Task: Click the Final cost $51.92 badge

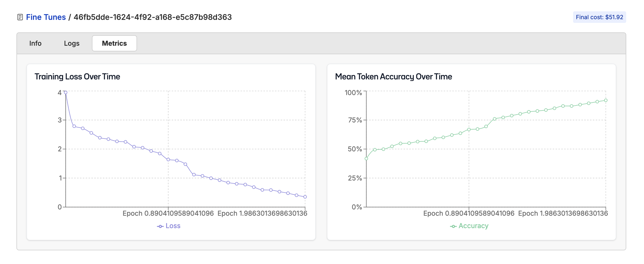Action: click(599, 17)
